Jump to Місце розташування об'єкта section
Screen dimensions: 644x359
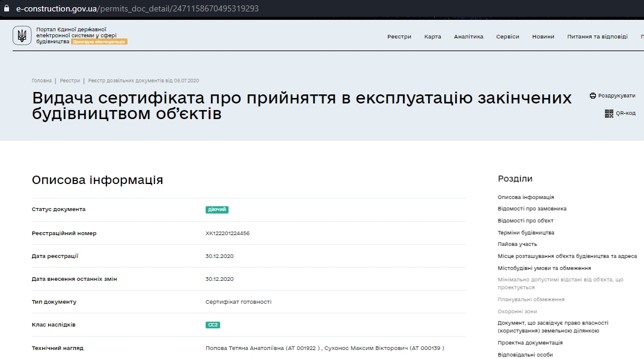click(x=567, y=256)
